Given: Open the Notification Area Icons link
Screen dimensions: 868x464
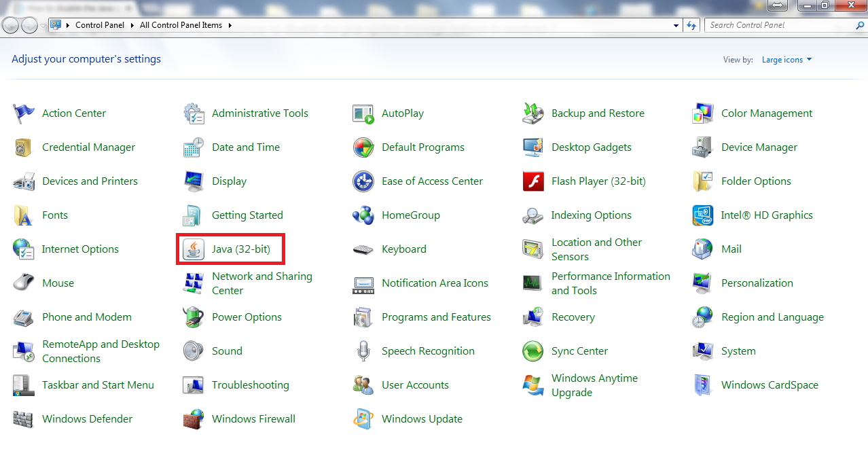Looking at the screenshot, I should coord(435,283).
